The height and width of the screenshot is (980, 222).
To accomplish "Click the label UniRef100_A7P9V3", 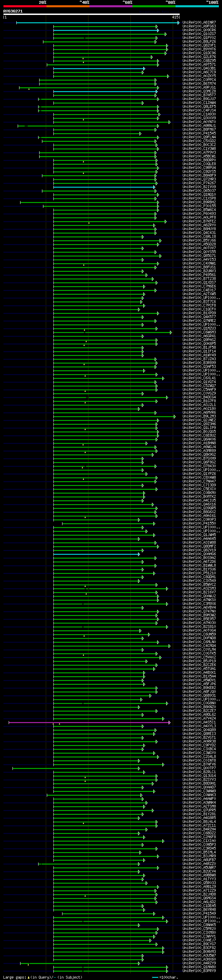I will [x=199, y=153].
